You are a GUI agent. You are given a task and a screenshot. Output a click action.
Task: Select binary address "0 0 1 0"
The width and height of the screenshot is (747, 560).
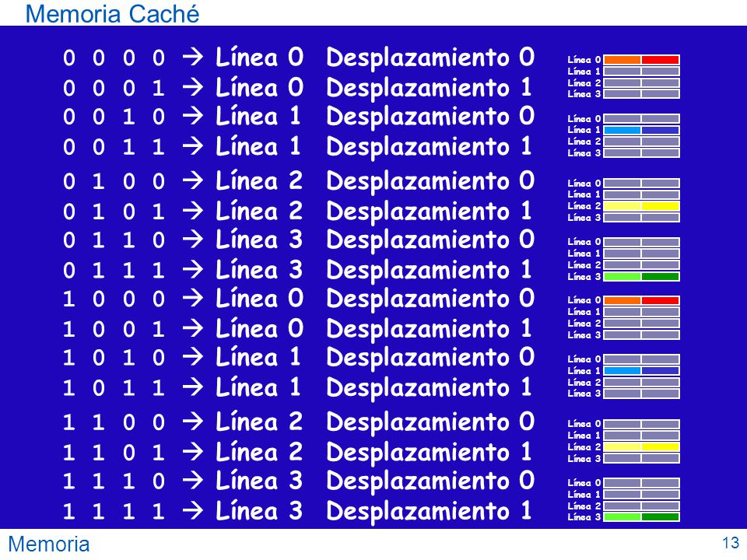(x=114, y=117)
